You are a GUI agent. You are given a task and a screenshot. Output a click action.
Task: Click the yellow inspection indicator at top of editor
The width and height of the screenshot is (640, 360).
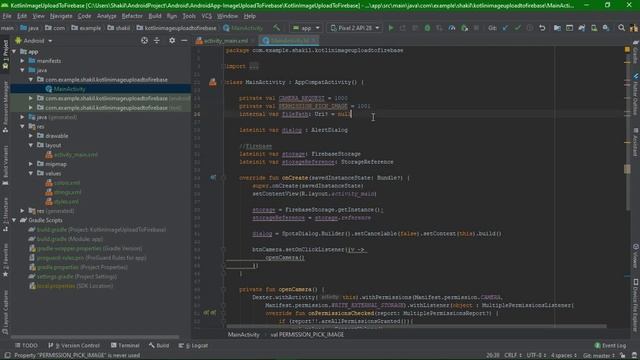627,49
